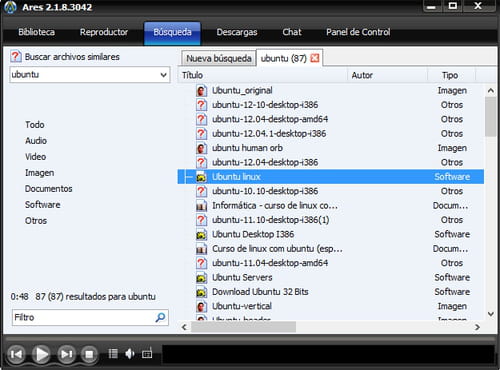Image resolution: width=500 pixels, height=370 pixels.
Task: Filter results by Imagen category
Action: pyautogui.click(x=39, y=173)
